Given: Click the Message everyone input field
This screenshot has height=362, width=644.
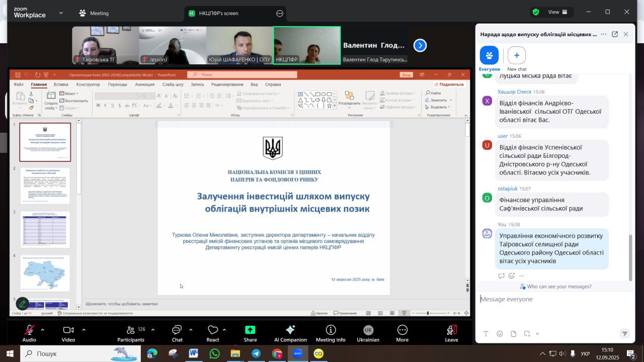Looking at the screenshot, I should [548, 299].
